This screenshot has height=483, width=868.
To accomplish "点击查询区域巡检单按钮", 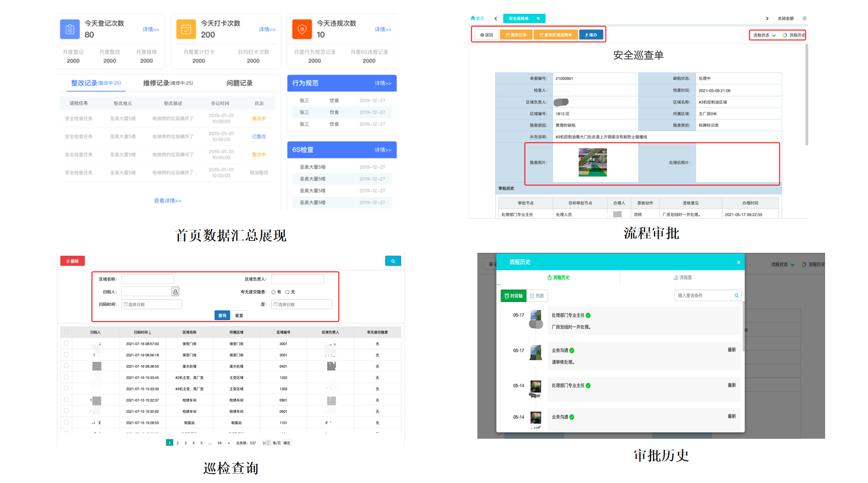I will tap(555, 35).
